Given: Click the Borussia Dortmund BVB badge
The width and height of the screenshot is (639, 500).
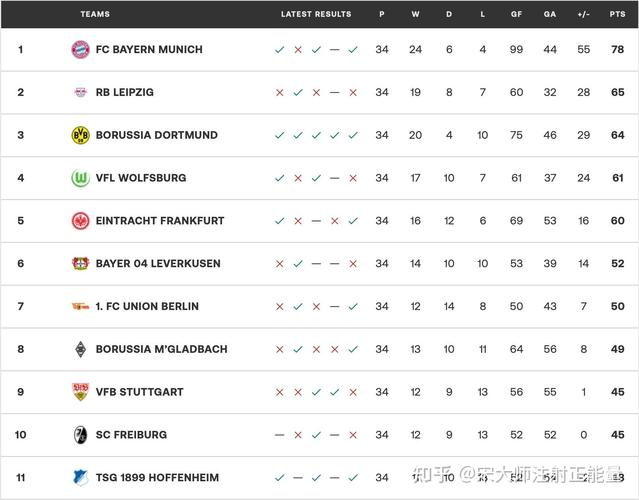Looking at the screenshot, I should 80,135.
